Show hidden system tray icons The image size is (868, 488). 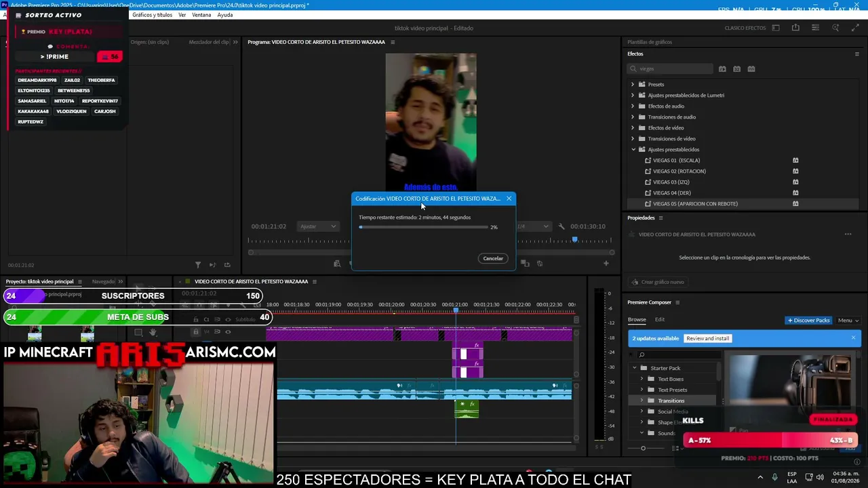pos(759,477)
